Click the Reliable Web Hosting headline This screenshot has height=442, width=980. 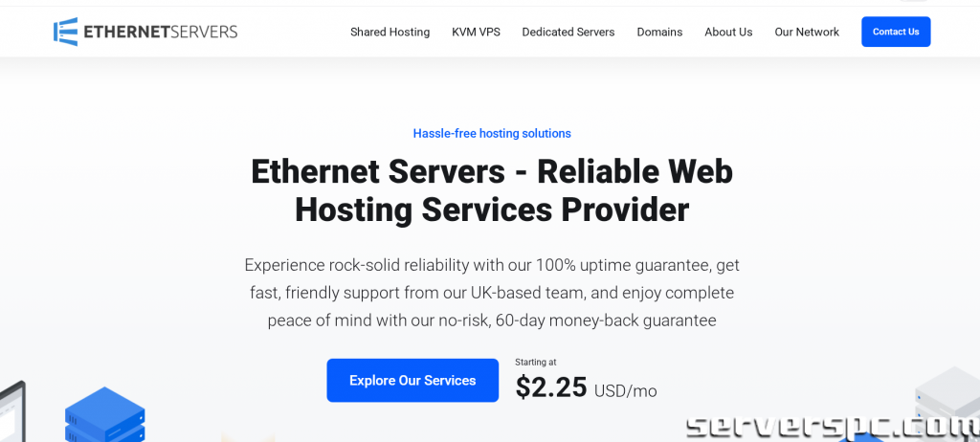pyautogui.click(x=492, y=190)
